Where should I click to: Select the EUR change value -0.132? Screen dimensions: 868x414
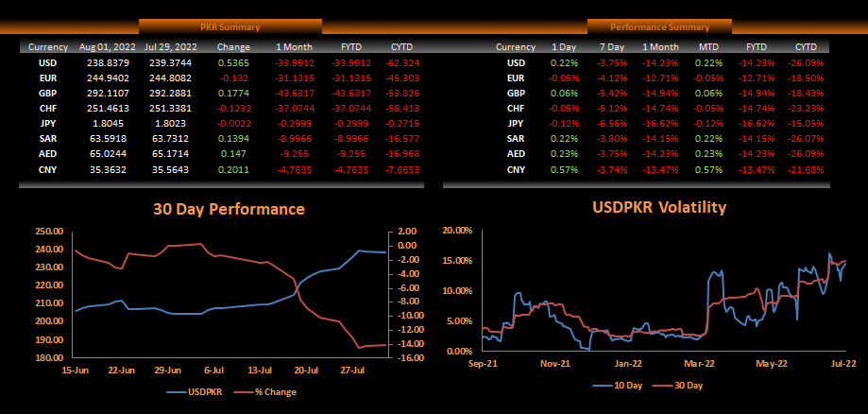[x=233, y=78]
